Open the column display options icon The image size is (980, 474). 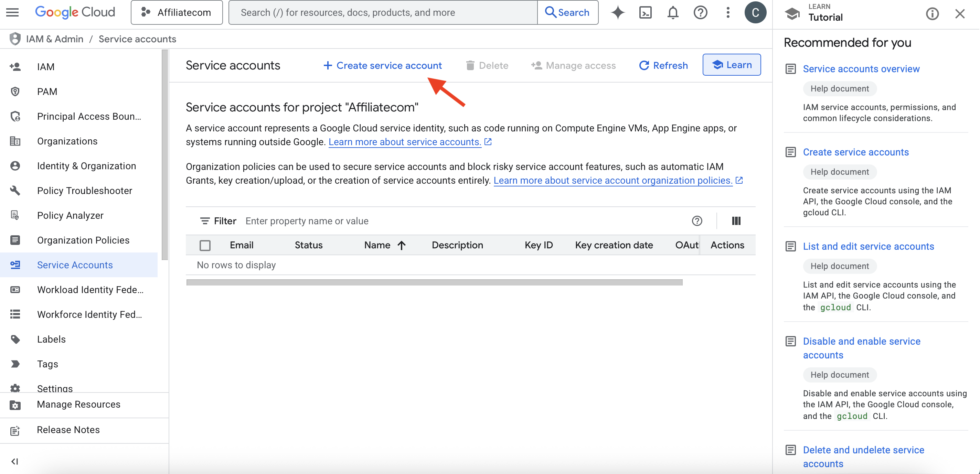[x=736, y=221]
